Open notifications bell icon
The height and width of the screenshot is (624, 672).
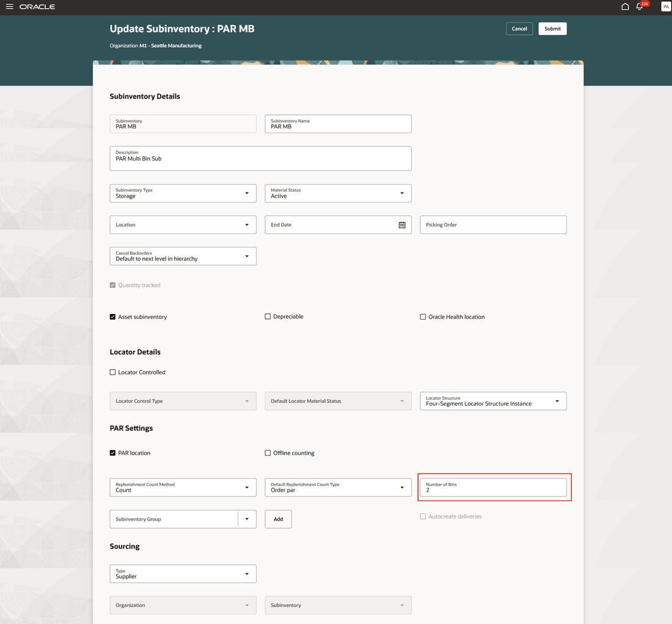[640, 7]
